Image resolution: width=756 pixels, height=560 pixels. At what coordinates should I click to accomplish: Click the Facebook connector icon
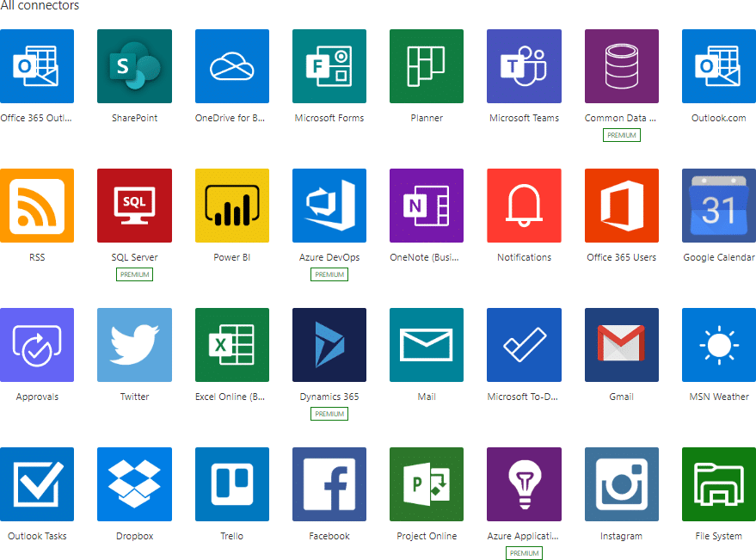(x=329, y=484)
